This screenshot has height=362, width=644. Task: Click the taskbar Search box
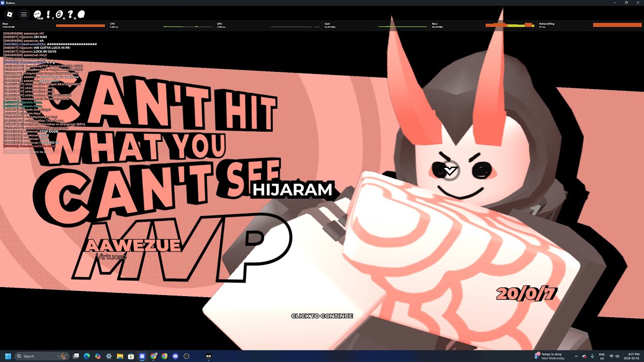click(x=43, y=356)
